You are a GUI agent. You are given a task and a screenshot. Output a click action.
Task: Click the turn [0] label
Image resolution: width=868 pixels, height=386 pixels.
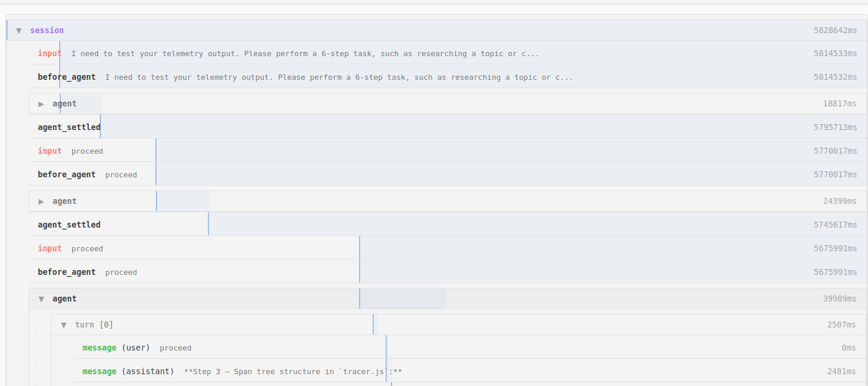click(x=94, y=325)
